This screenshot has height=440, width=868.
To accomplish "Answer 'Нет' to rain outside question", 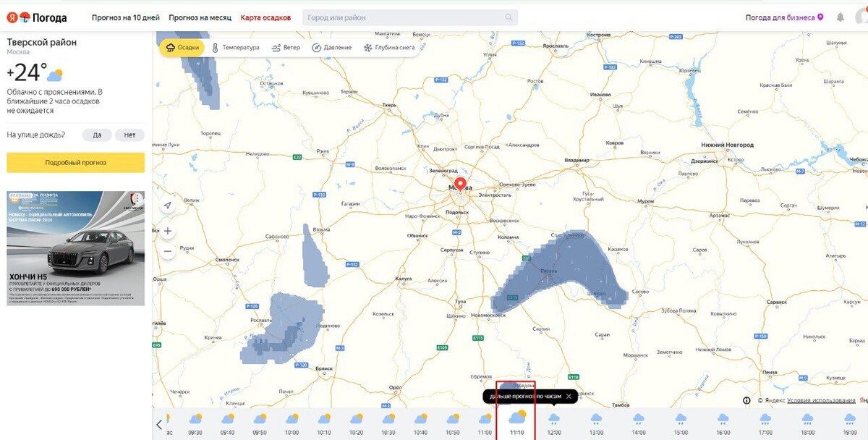I will [x=129, y=135].
